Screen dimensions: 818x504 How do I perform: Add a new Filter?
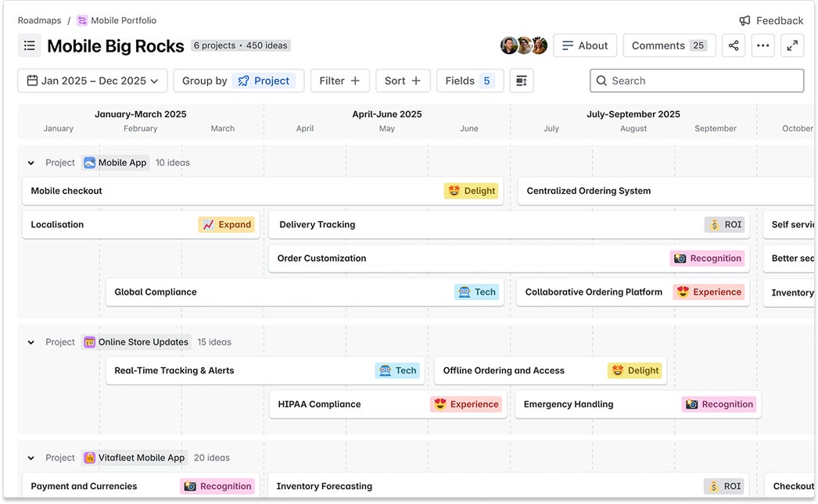[339, 80]
